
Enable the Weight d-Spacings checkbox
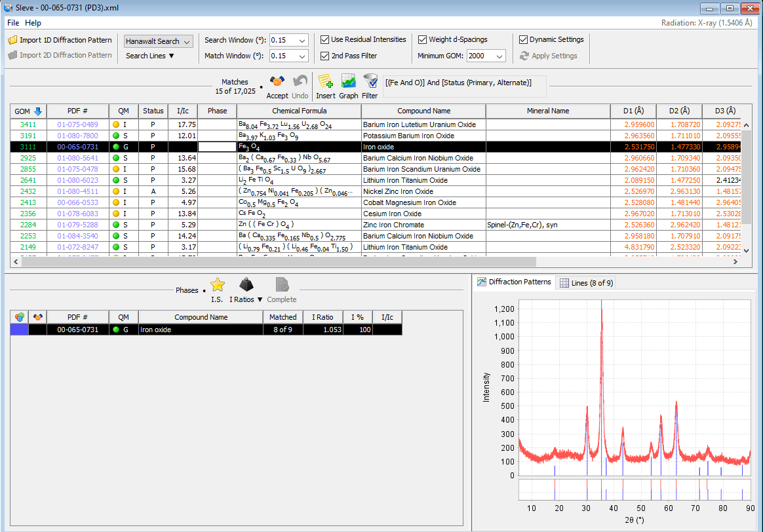pos(422,39)
